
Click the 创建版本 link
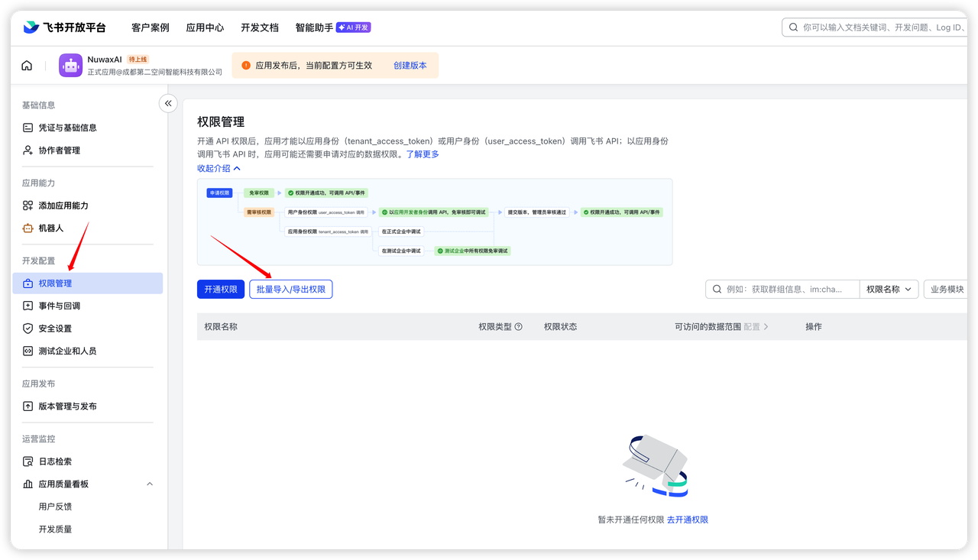pos(410,66)
